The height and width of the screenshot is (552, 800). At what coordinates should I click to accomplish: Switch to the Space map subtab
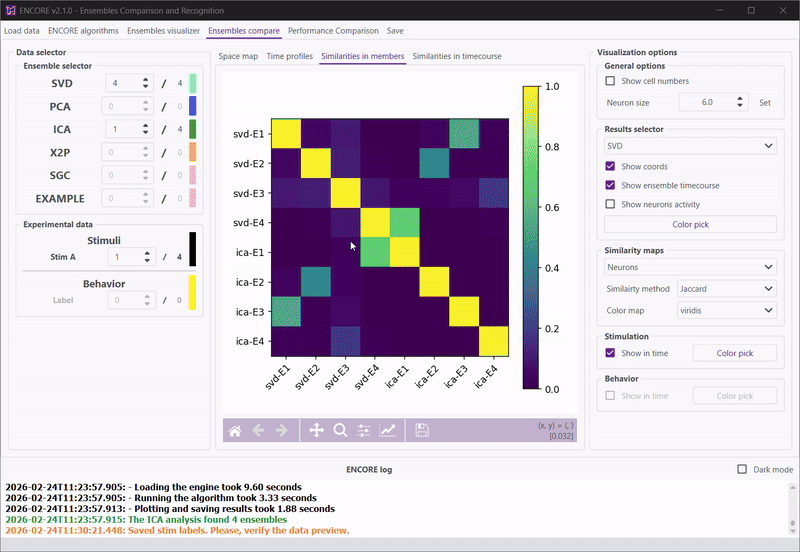238,56
